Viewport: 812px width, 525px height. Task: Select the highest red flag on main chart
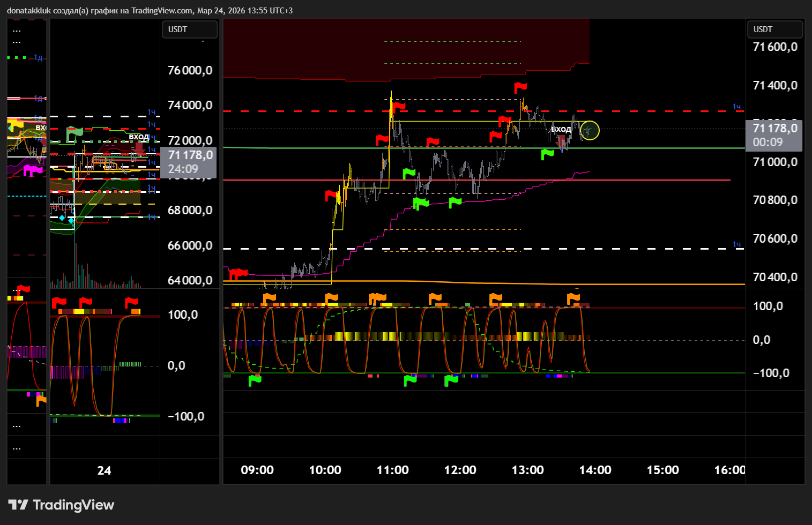coord(520,87)
